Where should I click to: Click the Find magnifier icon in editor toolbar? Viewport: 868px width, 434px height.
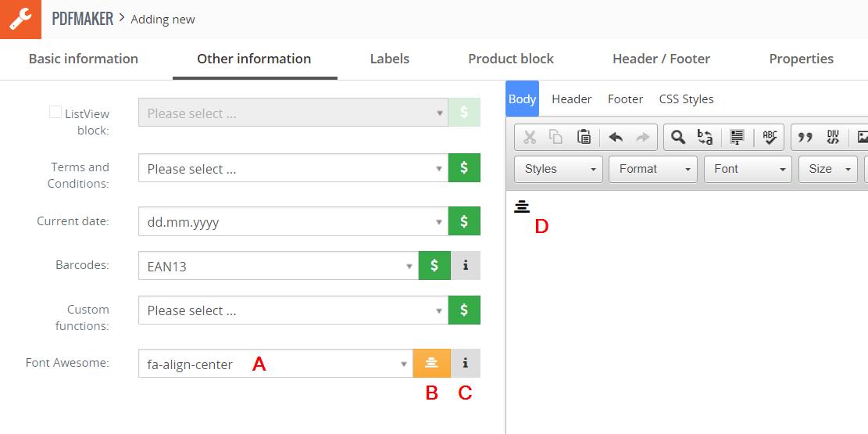click(x=678, y=138)
